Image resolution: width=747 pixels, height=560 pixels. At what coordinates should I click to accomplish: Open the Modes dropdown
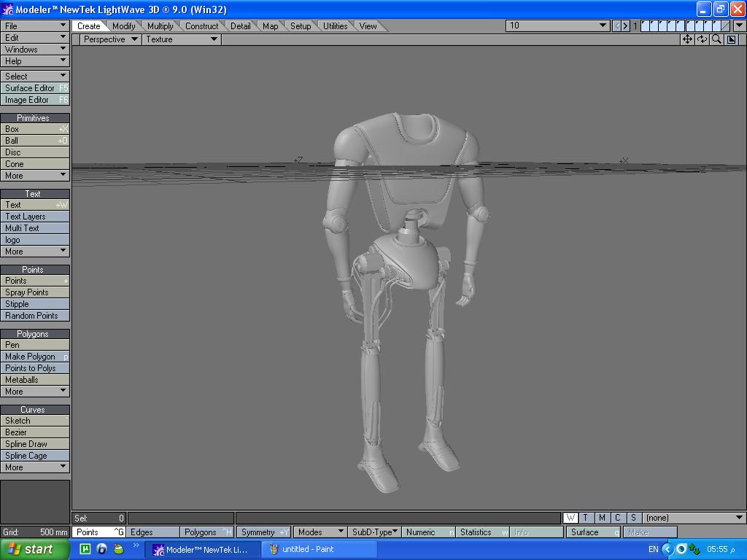pyautogui.click(x=320, y=532)
